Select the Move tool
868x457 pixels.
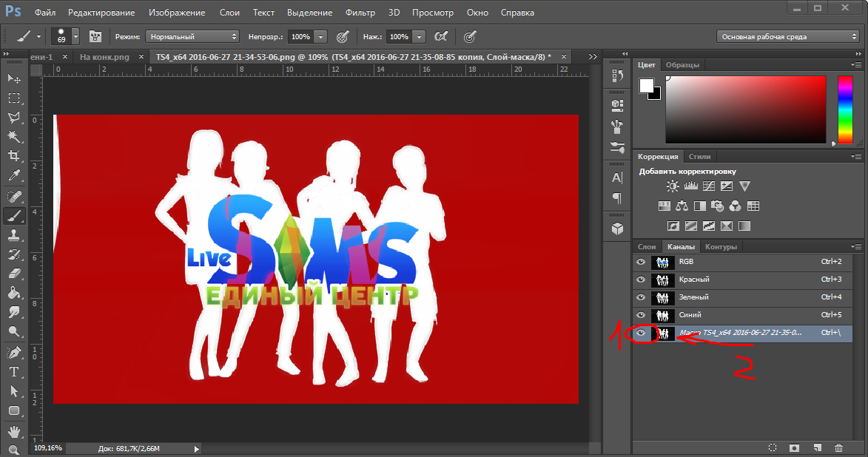pyautogui.click(x=14, y=78)
